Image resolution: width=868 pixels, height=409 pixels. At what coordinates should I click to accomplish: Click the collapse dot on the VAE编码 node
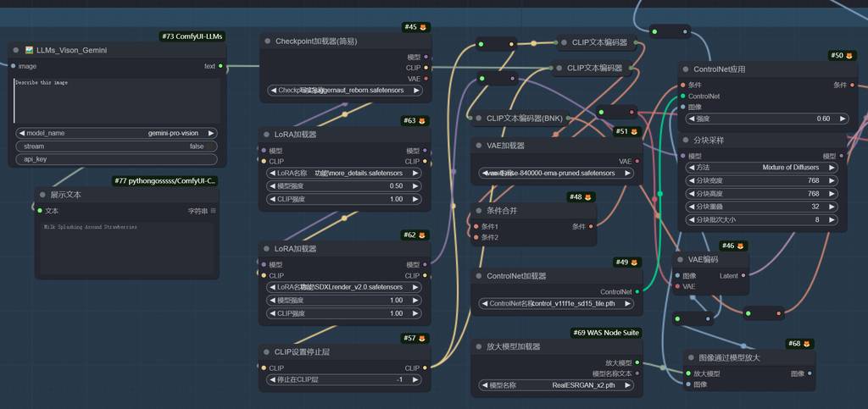[x=680, y=259]
